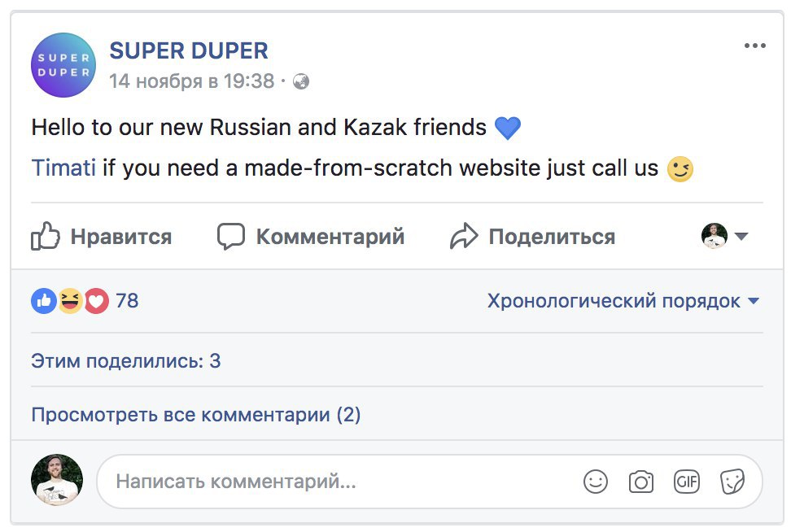Attach a photo using the camera icon
Image resolution: width=791 pixels, height=532 pixels.
[x=640, y=482]
